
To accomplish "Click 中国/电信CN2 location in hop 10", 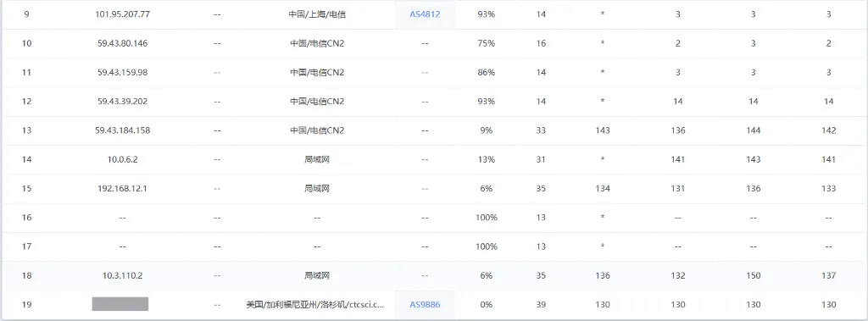I will point(317,43).
